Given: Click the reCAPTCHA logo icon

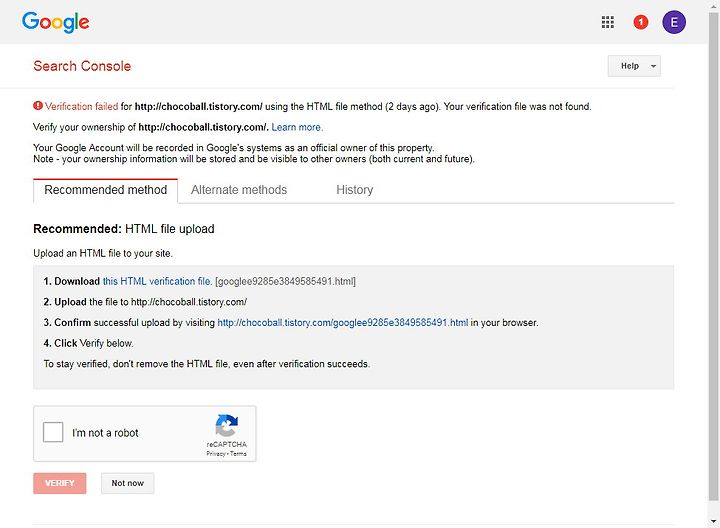Looking at the screenshot, I should pos(226,426).
